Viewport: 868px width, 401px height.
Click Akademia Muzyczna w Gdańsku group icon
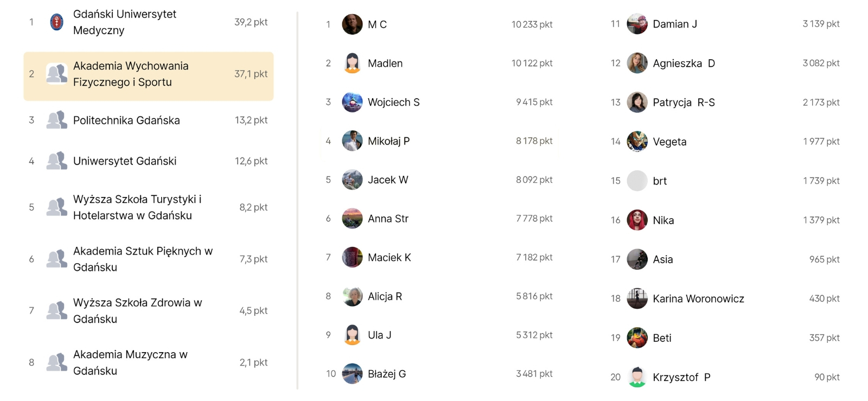click(56, 362)
